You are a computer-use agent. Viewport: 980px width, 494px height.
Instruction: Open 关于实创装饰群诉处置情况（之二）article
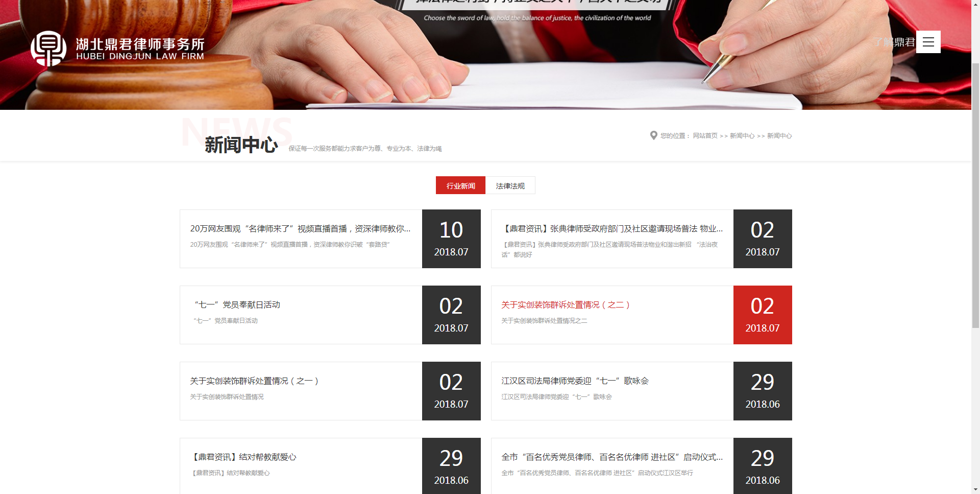coord(566,305)
